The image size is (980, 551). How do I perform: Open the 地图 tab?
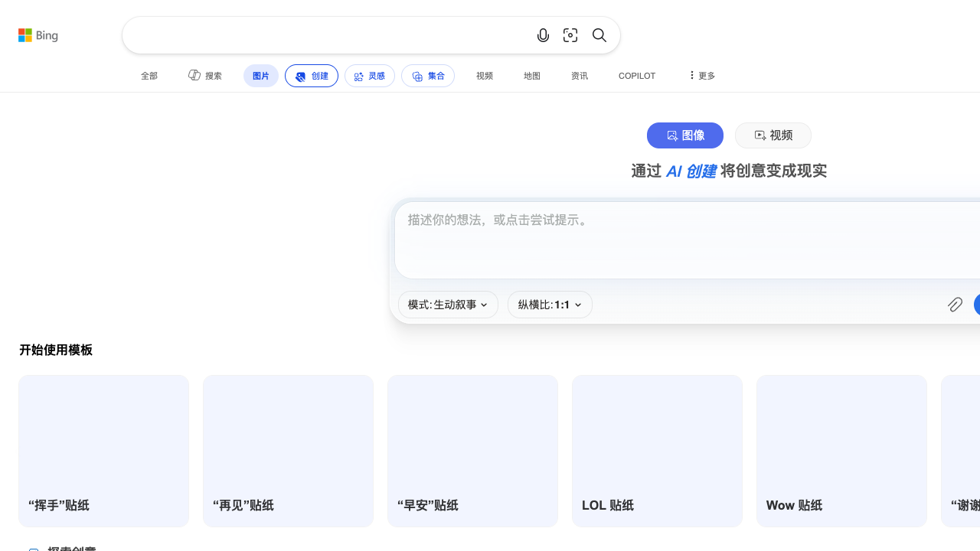[x=532, y=76]
